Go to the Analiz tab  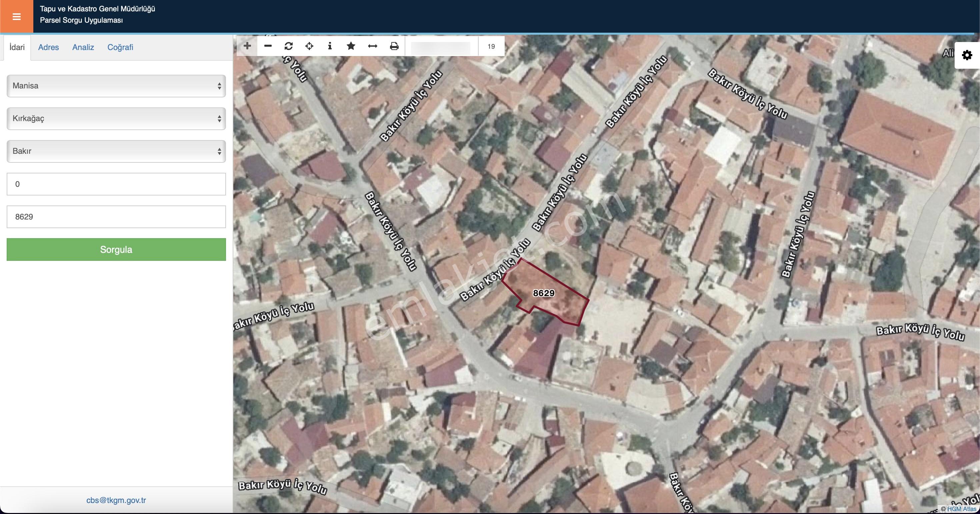tap(83, 47)
